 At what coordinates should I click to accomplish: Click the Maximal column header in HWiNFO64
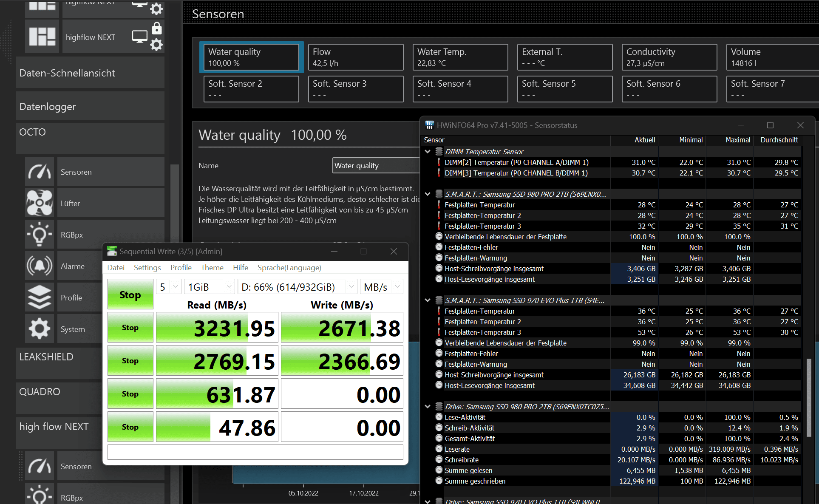(729, 140)
